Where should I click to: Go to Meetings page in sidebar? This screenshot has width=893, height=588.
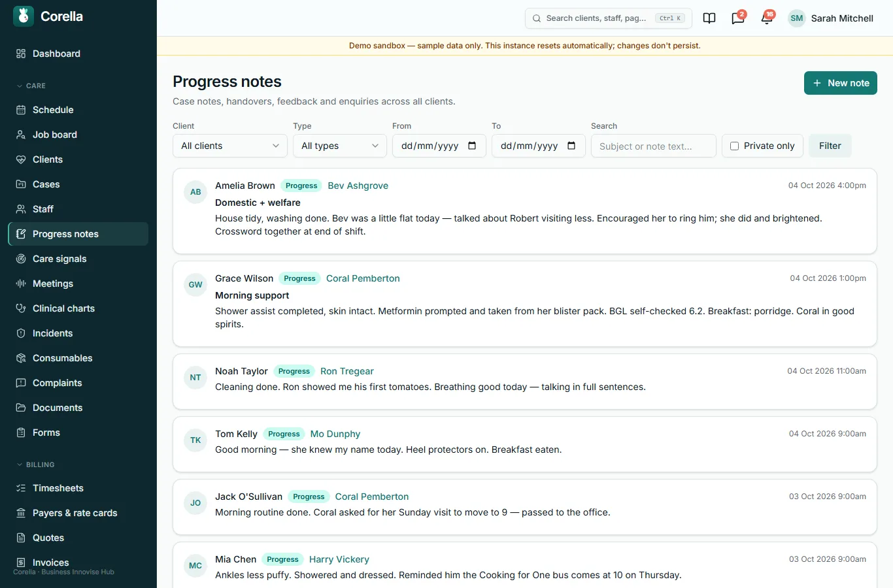[78, 284]
